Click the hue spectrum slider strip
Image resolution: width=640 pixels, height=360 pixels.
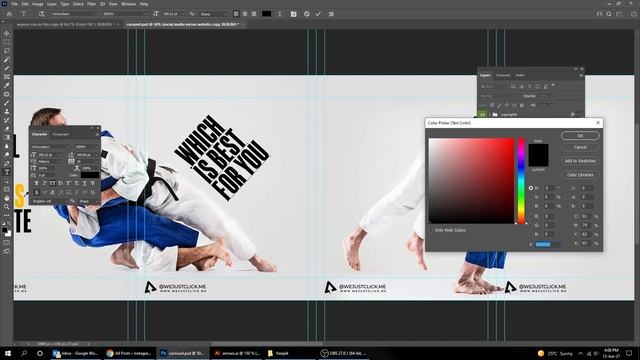[521, 181]
